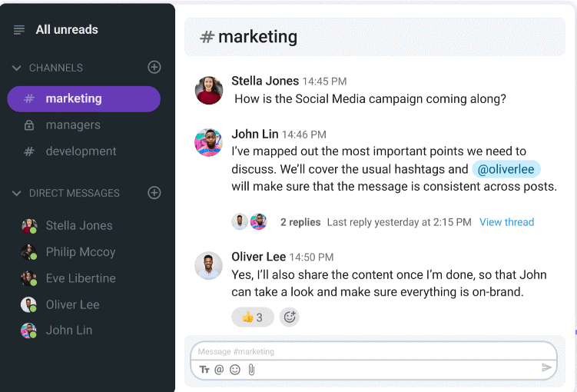Collapse the DIRECT MESSAGES section chevron
577x392 pixels.
[x=16, y=193]
